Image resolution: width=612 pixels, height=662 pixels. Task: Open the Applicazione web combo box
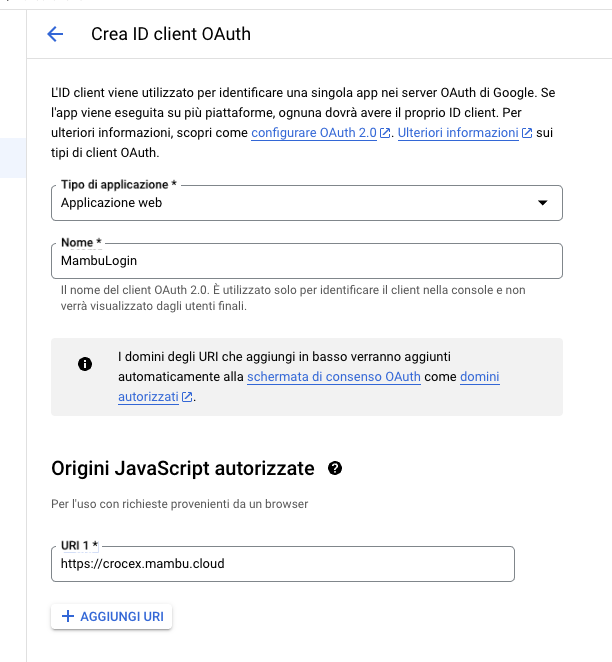coord(307,203)
